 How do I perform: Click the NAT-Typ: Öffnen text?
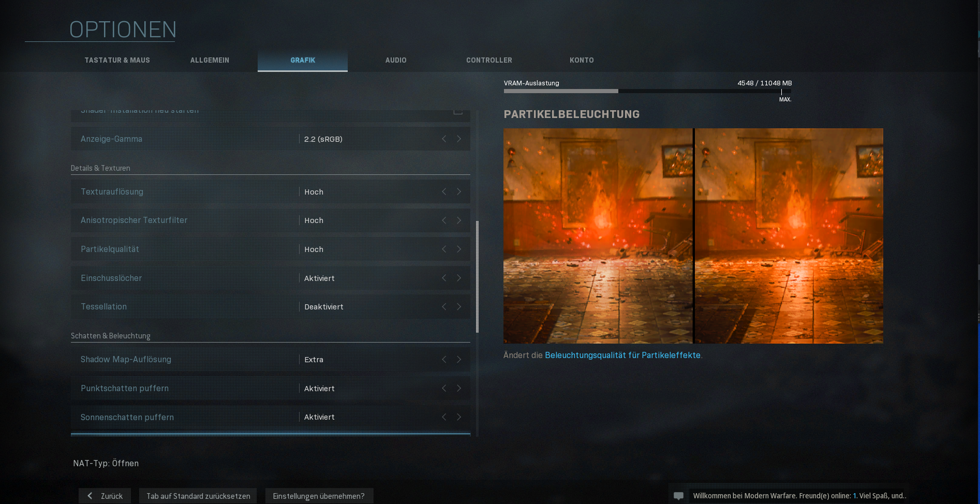[x=106, y=463]
